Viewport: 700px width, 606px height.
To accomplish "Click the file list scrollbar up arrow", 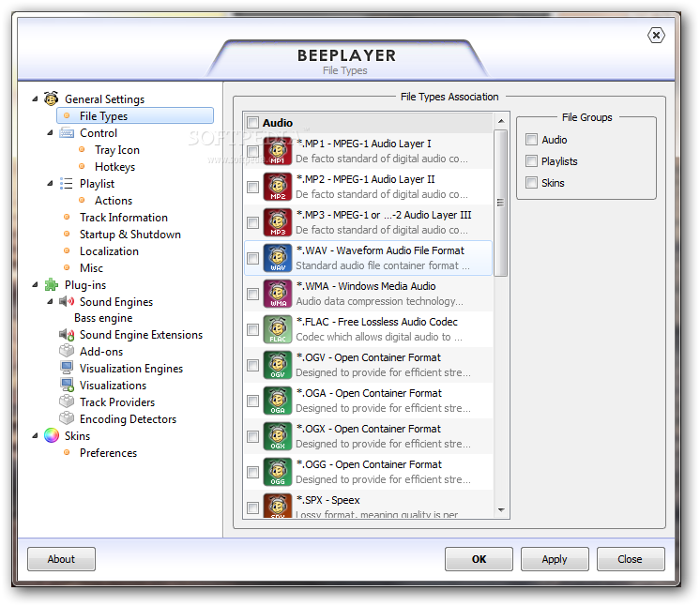I will [501, 121].
